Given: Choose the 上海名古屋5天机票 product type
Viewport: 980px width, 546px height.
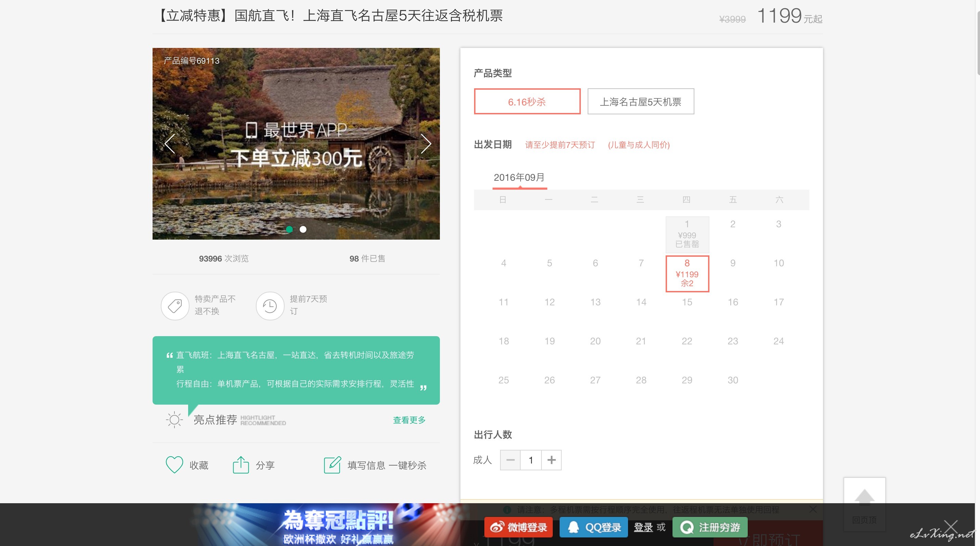Looking at the screenshot, I should tap(641, 101).
